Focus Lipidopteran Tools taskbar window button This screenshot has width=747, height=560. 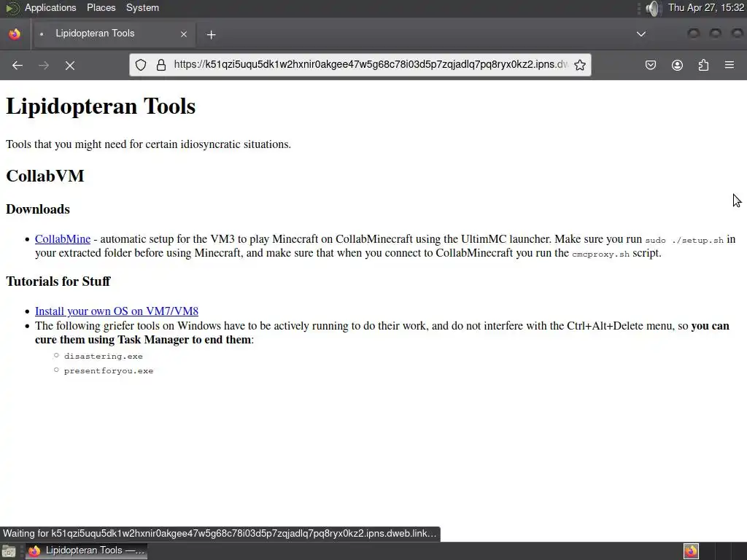coord(87,551)
